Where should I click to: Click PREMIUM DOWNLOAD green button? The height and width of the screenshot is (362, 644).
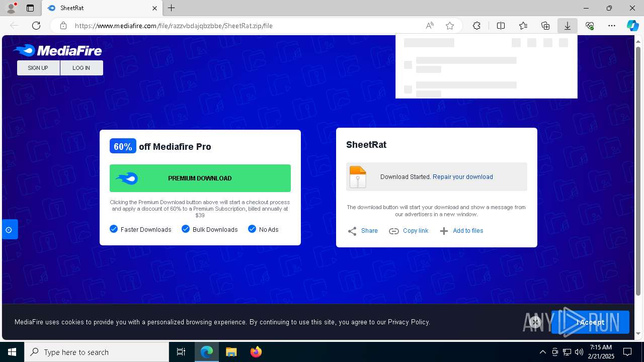200,178
